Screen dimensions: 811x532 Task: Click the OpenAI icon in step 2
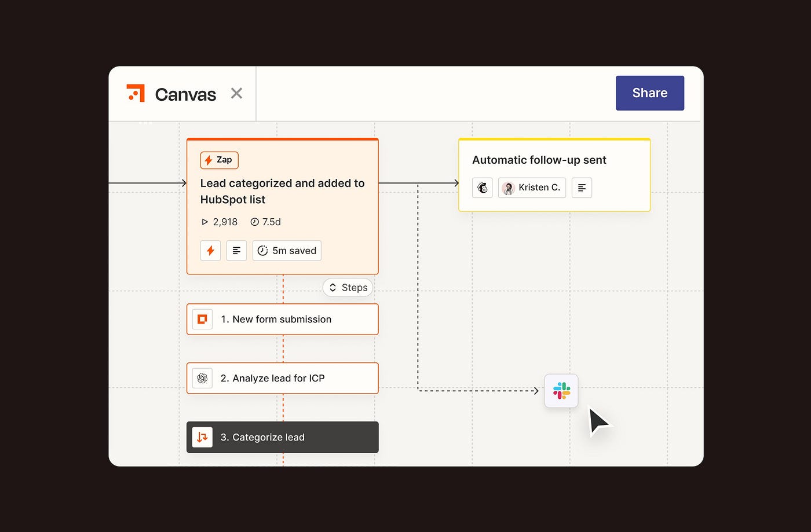coord(202,378)
